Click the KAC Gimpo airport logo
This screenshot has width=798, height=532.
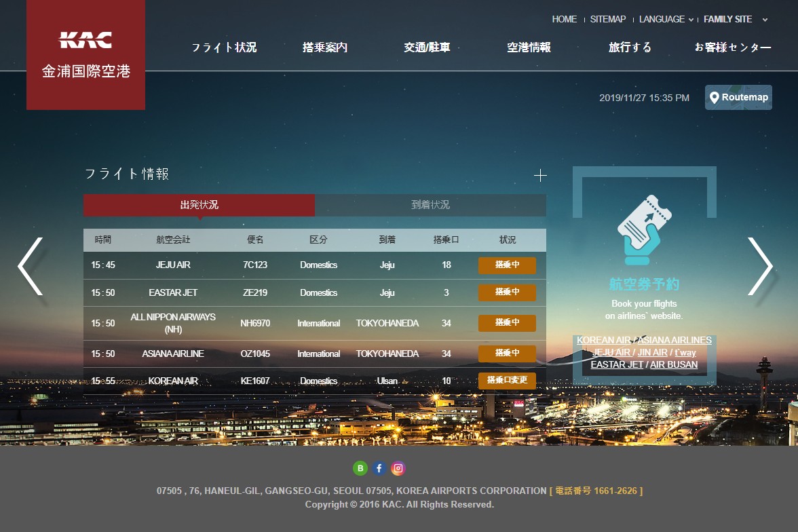tap(85, 54)
